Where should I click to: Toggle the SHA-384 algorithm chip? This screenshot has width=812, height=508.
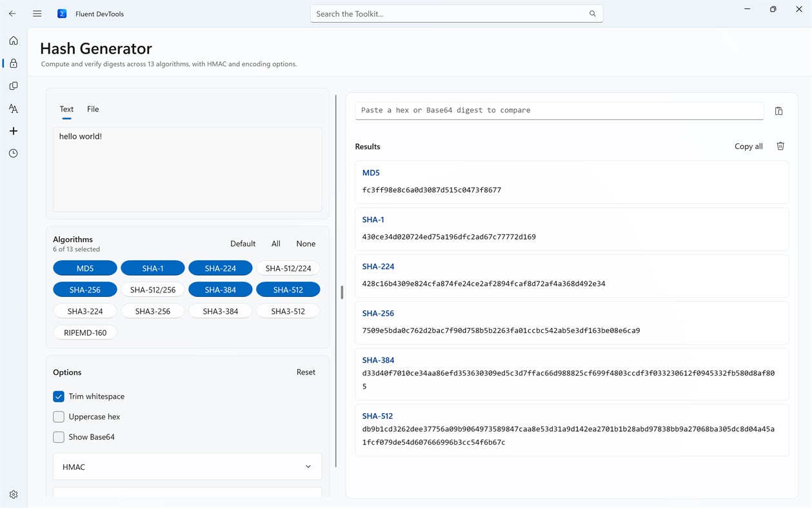click(x=221, y=290)
